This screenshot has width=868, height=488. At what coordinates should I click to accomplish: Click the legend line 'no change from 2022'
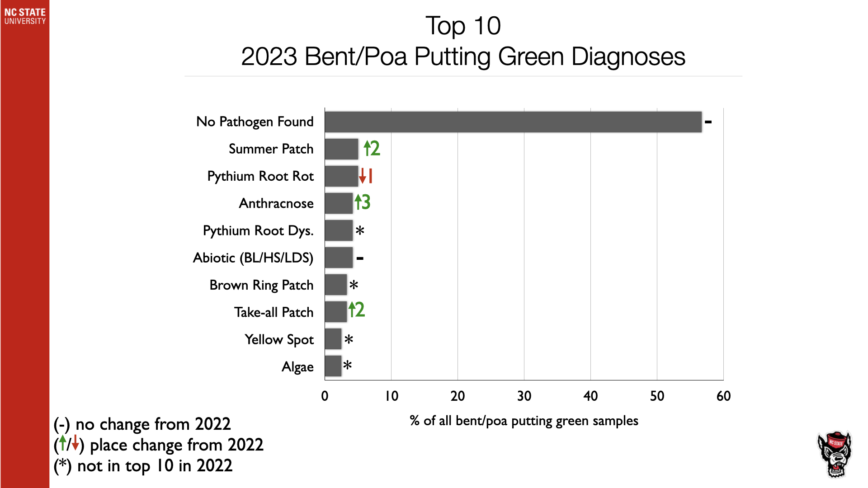(142, 424)
